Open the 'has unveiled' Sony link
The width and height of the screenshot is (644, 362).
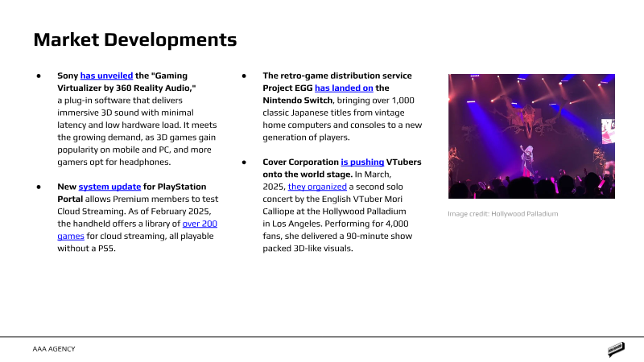[106, 76]
